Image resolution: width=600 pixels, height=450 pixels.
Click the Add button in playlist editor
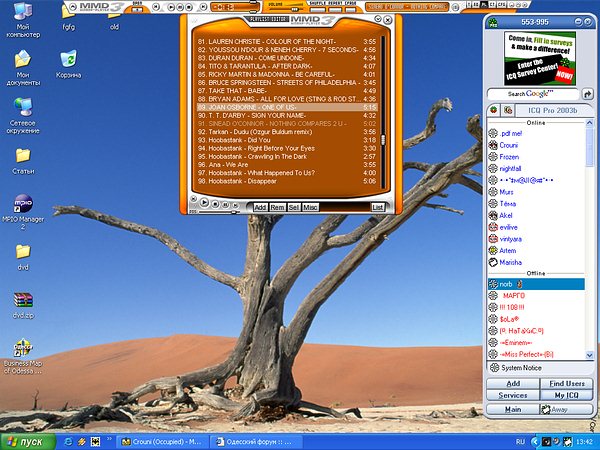pos(260,207)
